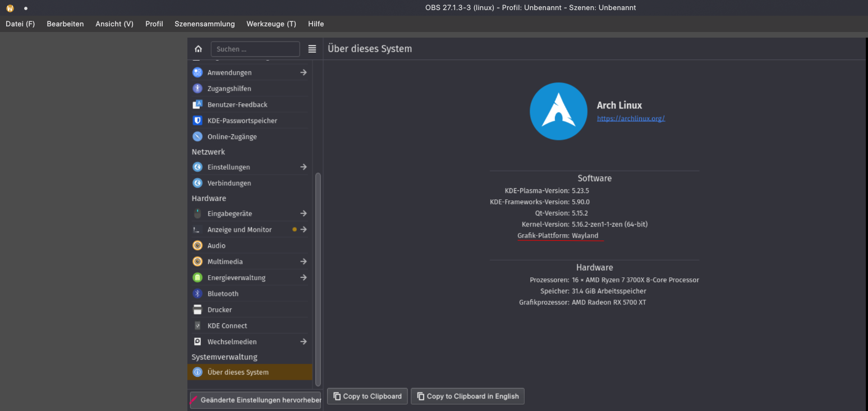
Task: Click the Zugangshilfen accessibility icon
Action: coord(197,88)
